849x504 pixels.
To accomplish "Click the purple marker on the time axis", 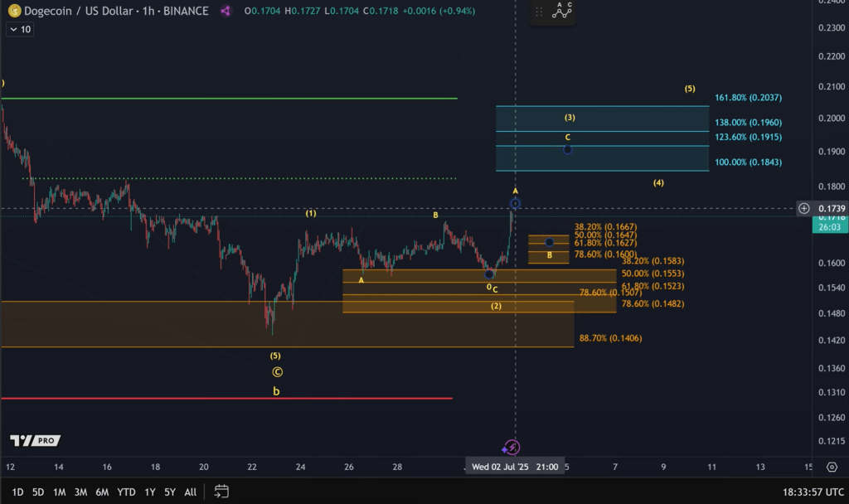I will (513, 446).
